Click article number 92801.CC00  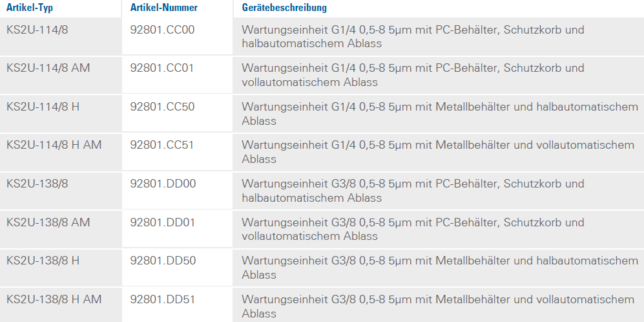(x=162, y=30)
